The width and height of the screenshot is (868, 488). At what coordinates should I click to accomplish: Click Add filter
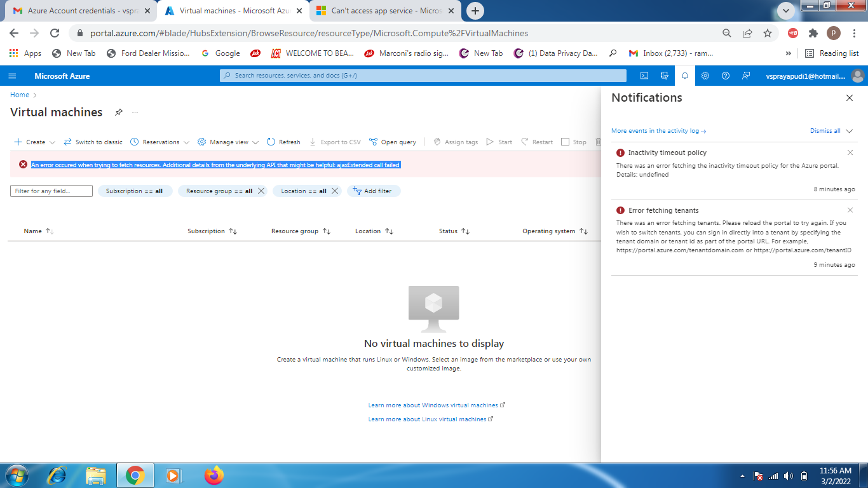click(374, 191)
